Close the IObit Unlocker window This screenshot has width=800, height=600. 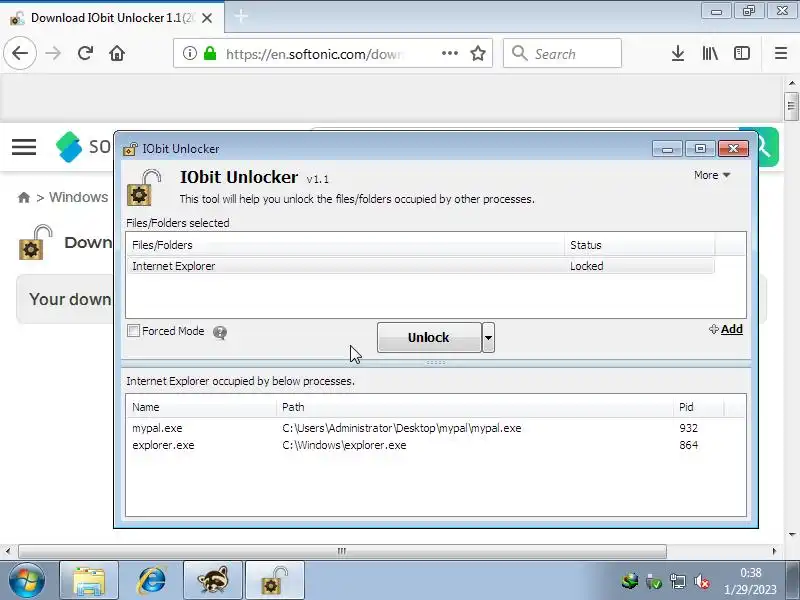click(x=733, y=148)
